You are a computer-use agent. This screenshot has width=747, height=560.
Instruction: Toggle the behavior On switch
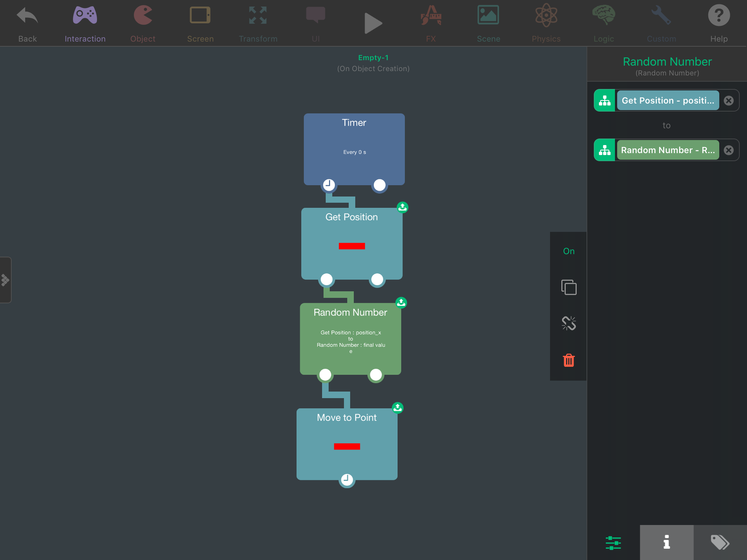tap(569, 251)
